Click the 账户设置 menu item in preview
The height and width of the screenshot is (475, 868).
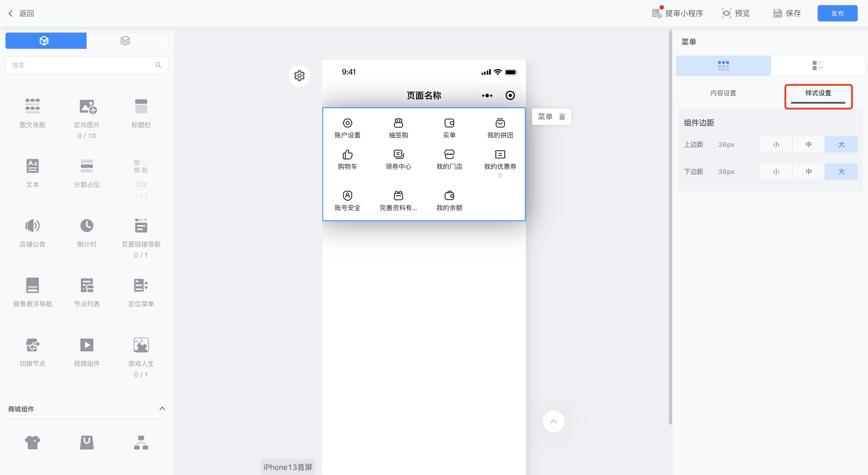347,128
